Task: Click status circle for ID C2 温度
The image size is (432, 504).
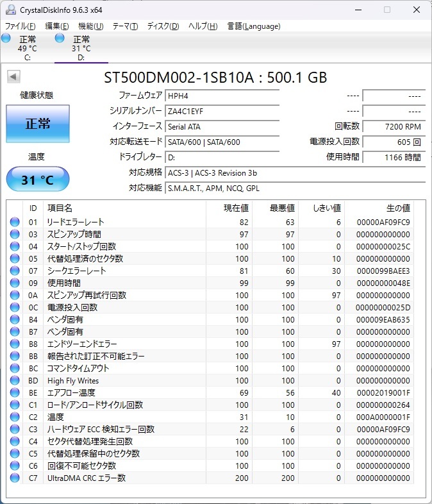Action: click(15, 417)
